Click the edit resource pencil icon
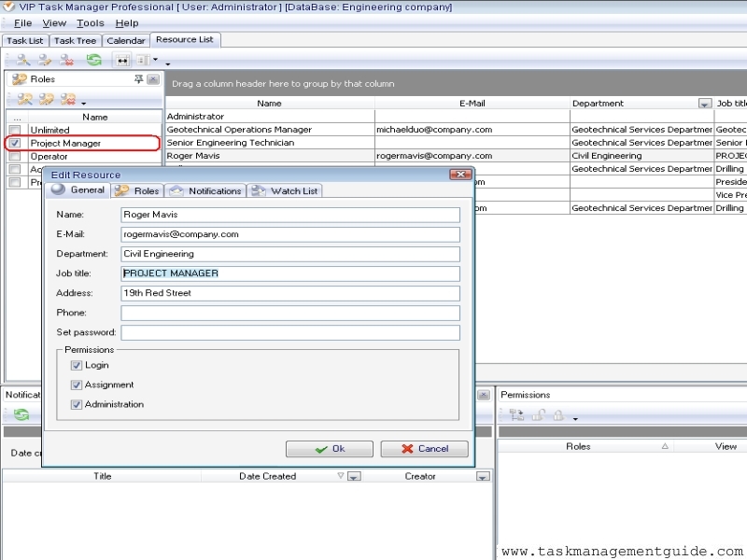This screenshot has height=560, width=747. click(x=45, y=60)
